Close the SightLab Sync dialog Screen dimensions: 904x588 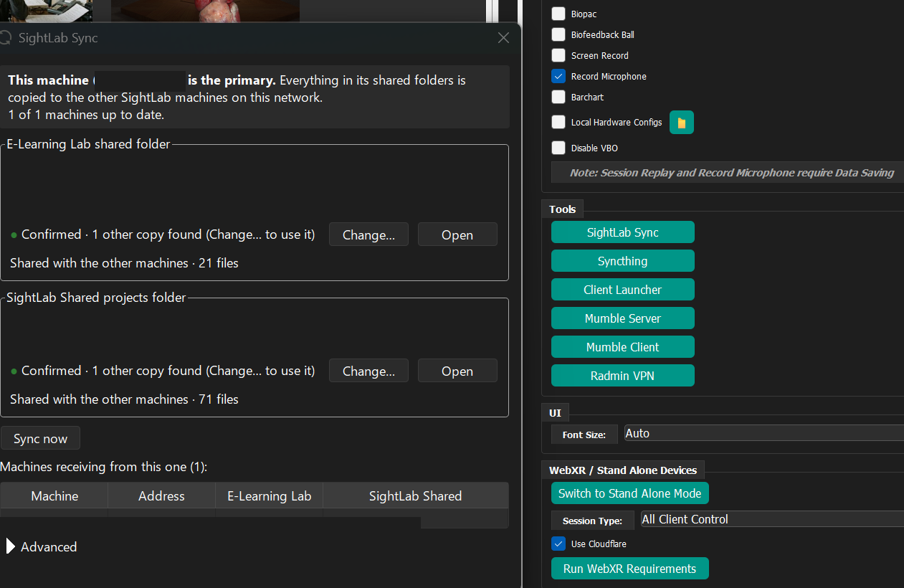tap(504, 38)
